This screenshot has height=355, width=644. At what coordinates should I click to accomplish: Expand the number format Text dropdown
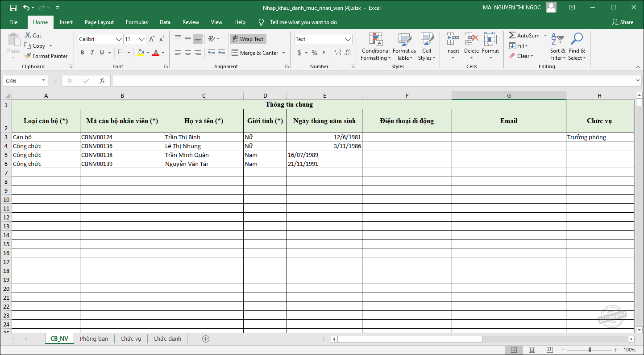(x=348, y=39)
